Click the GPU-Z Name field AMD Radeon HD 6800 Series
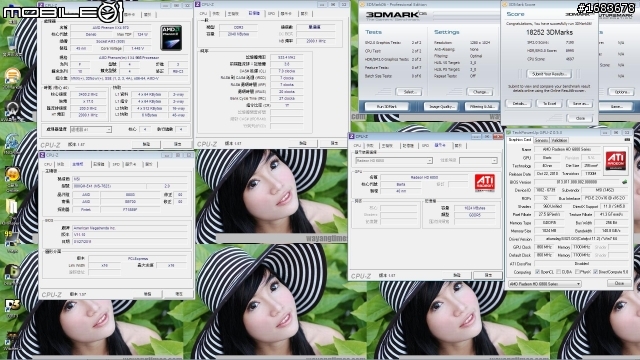This screenshot has width=640, height=360. 567,149
